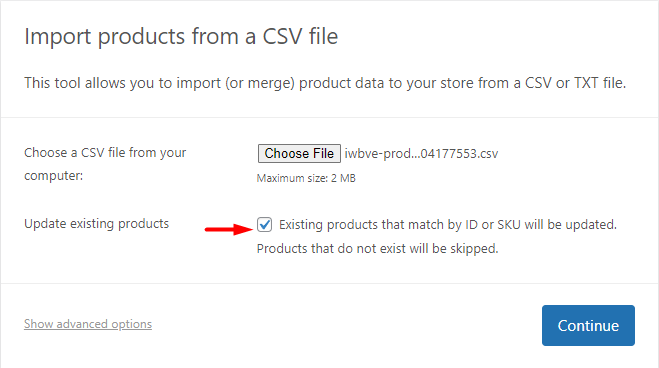Click the 'computer:' word in file label
The height and width of the screenshot is (368, 659).
click(x=53, y=176)
